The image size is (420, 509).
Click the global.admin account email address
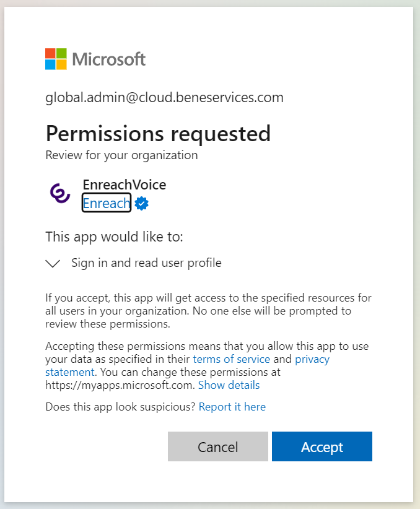[164, 97]
